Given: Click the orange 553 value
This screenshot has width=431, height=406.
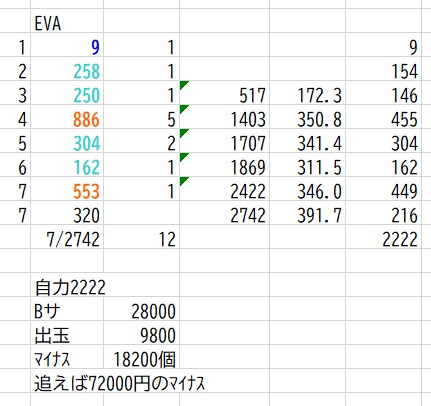Looking at the screenshot, I should coord(86,191).
